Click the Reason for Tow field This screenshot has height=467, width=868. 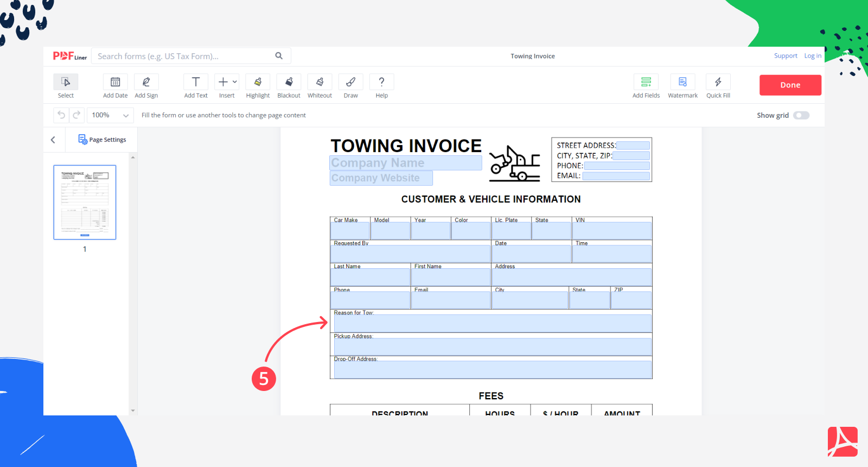point(493,324)
